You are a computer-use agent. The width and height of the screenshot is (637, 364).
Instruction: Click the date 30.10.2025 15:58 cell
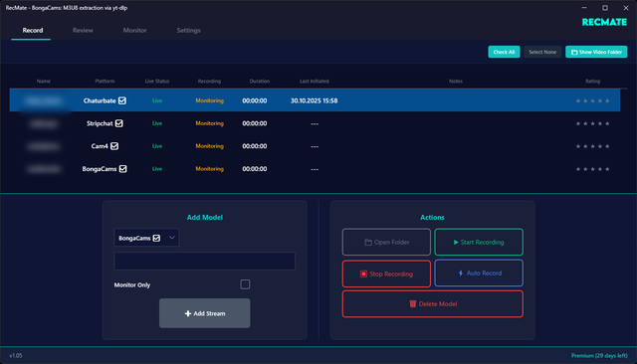click(x=315, y=100)
